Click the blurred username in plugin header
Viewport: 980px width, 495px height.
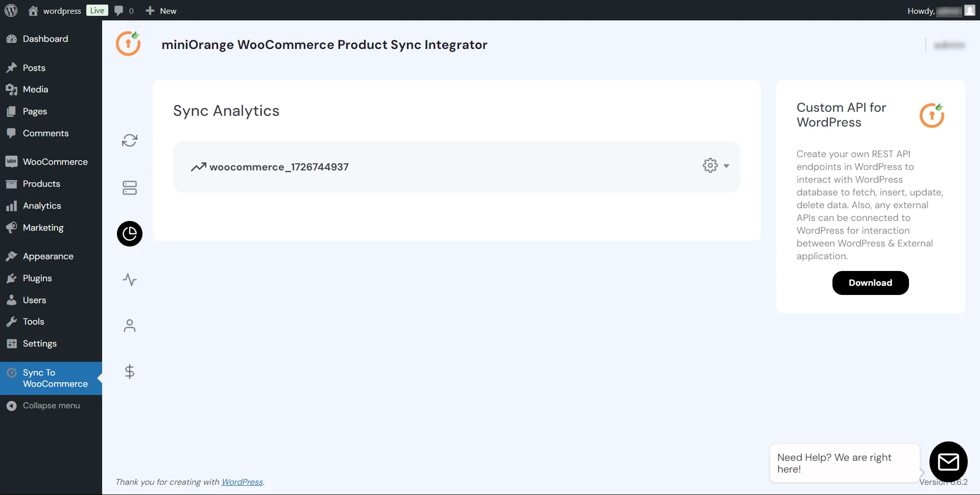[949, 45]
